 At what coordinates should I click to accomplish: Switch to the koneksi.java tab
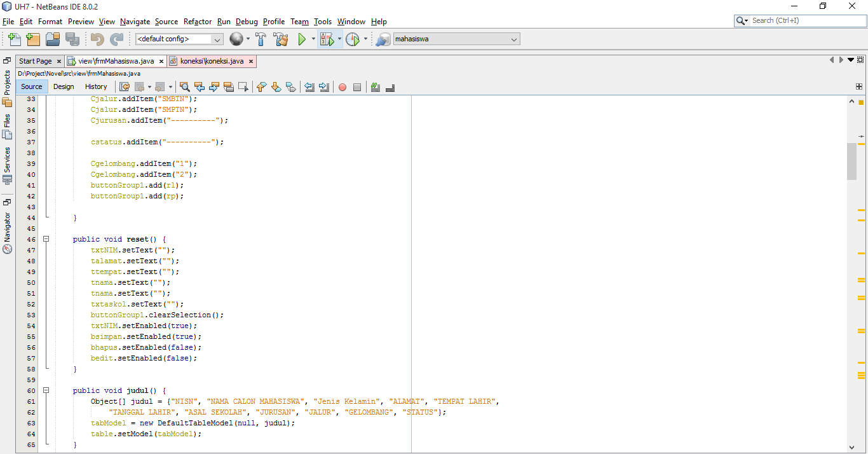click(x=212, y=61)
